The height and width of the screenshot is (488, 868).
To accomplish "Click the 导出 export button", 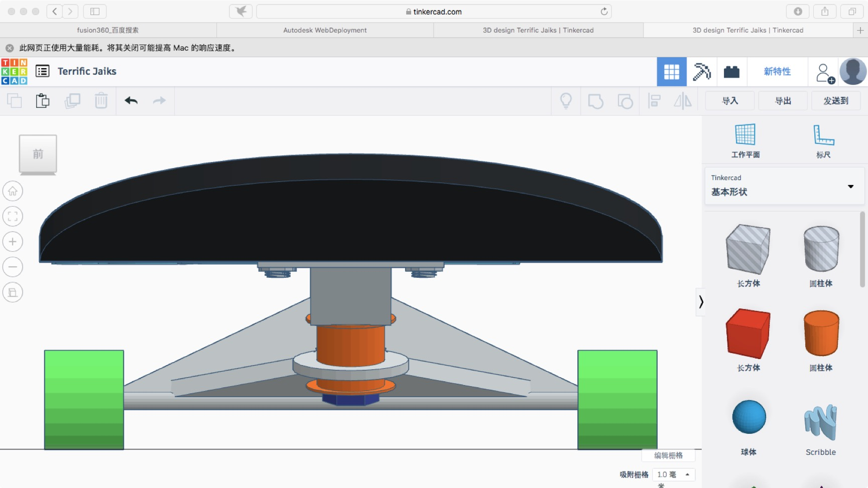I will coord(783,101).
